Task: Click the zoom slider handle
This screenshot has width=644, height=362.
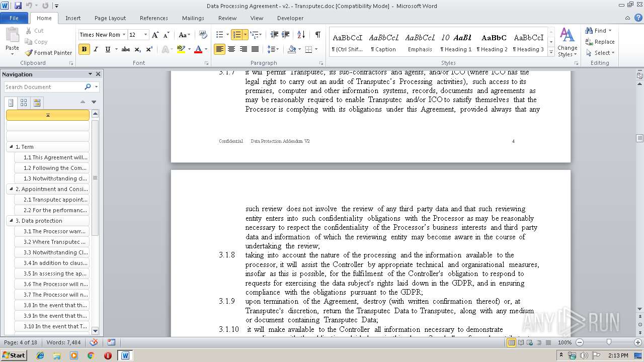Action: click(x=609, y=342)
